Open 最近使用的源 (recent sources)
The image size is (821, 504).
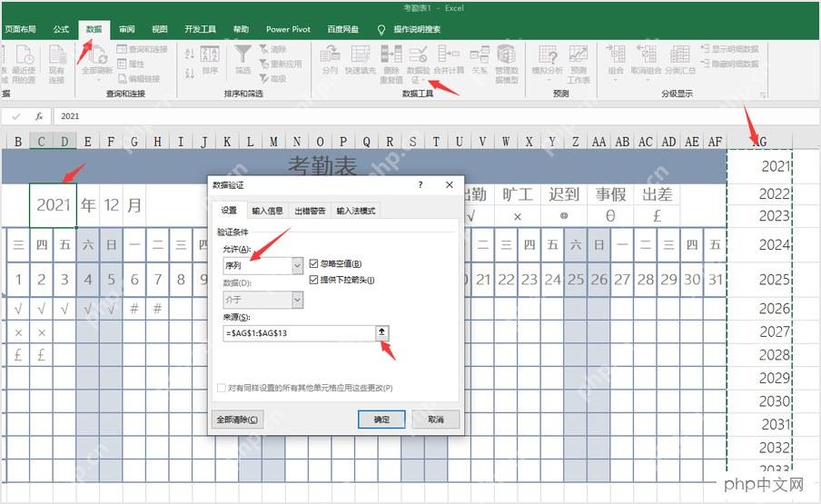25,64
